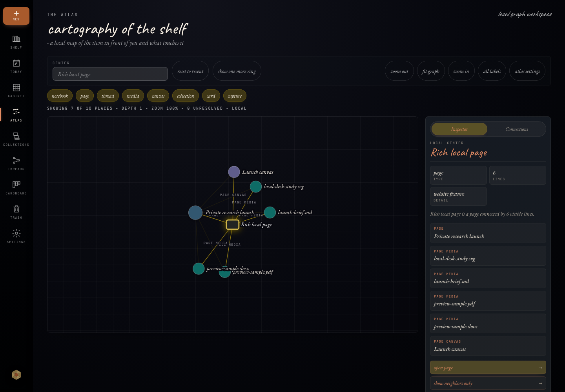Select the local-desk-study.svg graph node
The image size is (565, 392).
tap(256, 187)
